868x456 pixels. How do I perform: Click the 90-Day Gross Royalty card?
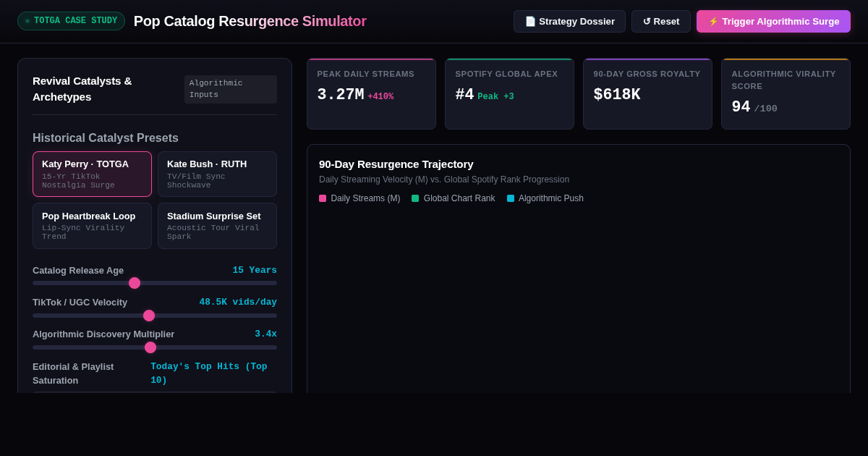click(647, 94)
